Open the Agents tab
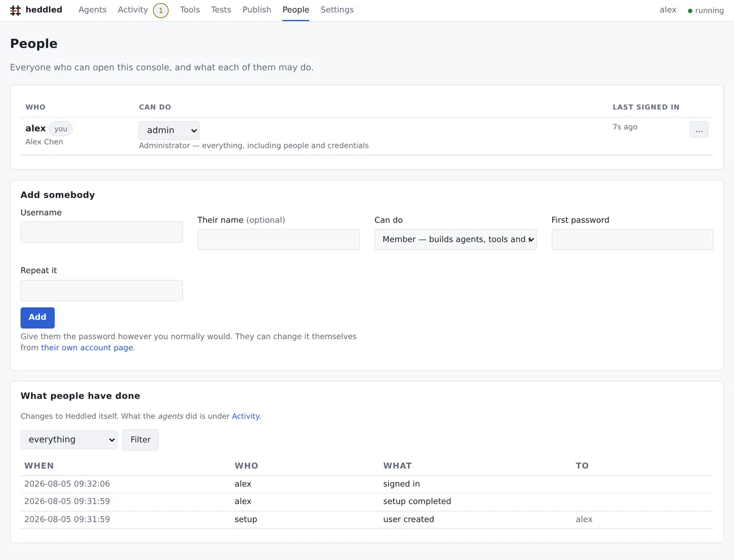Viewport: 734px width, 560px height. click(92, 10)
